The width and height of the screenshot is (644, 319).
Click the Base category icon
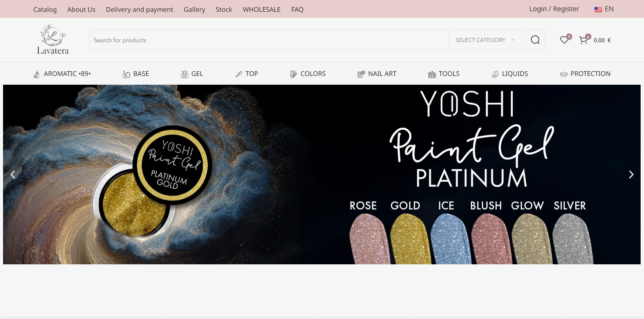126,74
